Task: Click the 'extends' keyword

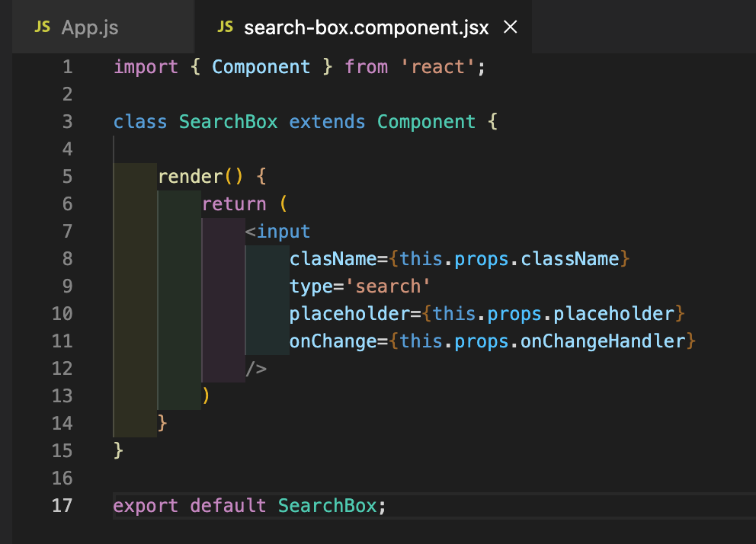Action: [x=327, y=122]
